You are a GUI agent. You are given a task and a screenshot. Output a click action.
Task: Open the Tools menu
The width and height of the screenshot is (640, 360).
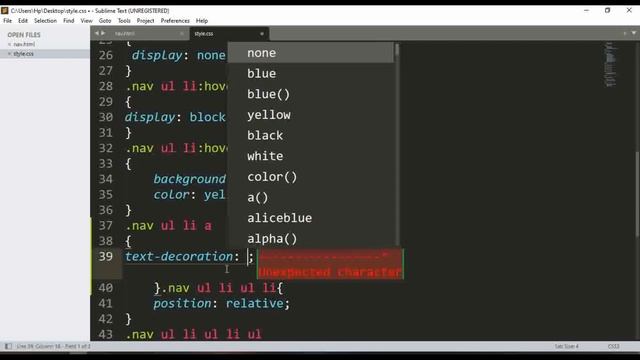(x=124, y=21)
